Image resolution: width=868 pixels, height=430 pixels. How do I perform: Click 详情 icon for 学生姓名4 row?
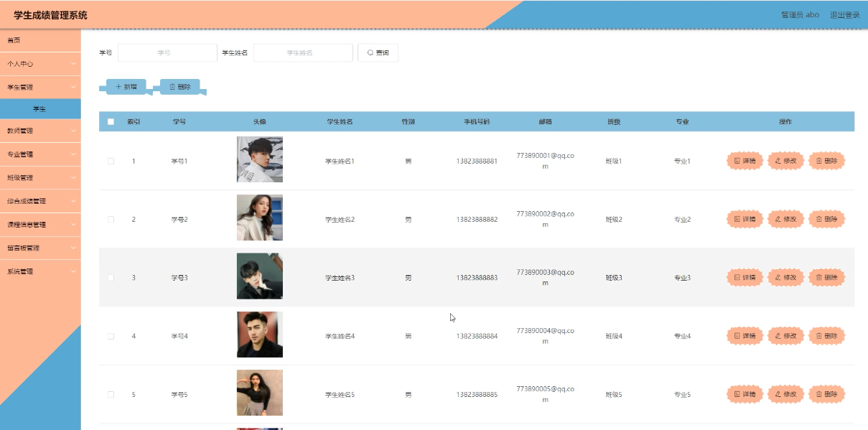click(x=737, y=336)
